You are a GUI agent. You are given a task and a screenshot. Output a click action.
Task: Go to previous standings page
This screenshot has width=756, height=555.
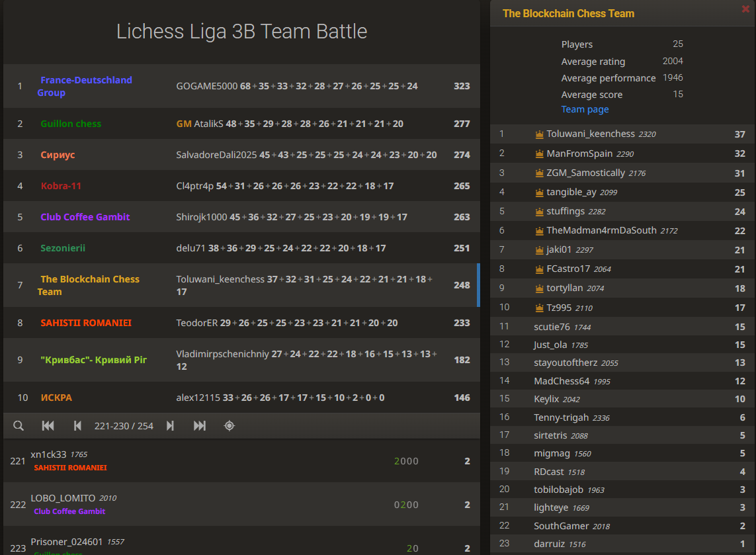click(x=77, y=426)
